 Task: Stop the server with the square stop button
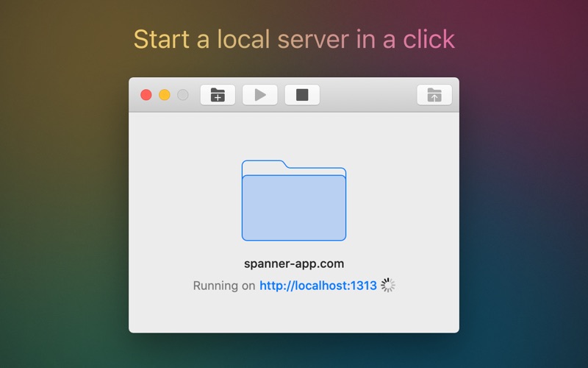[x=302, y=95]
